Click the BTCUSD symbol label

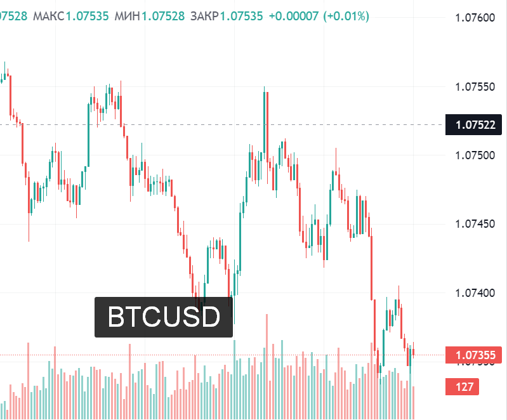[x=164, y=317]
